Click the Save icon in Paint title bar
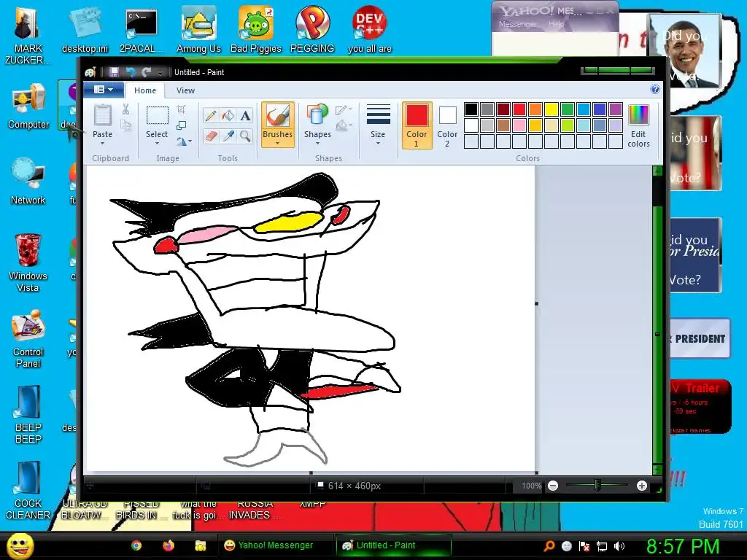Viewport: 747px width, 560px height. click(x=114, y=72)
